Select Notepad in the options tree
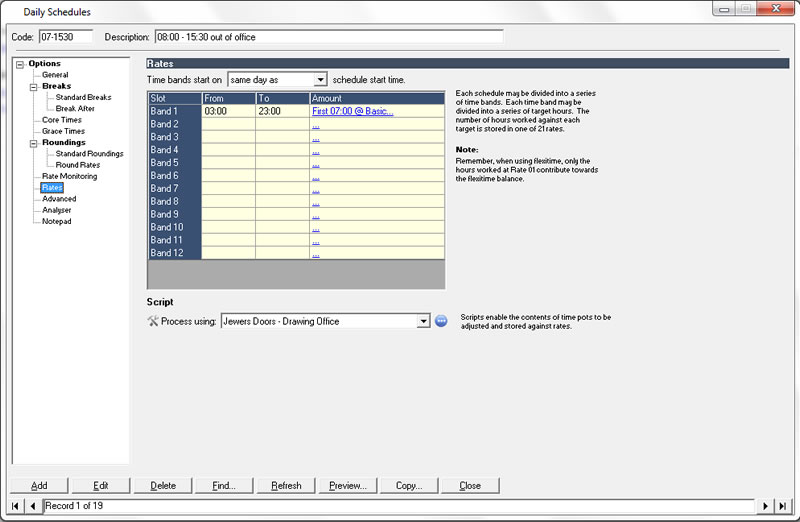800x522 pixels. coord(56,221)
